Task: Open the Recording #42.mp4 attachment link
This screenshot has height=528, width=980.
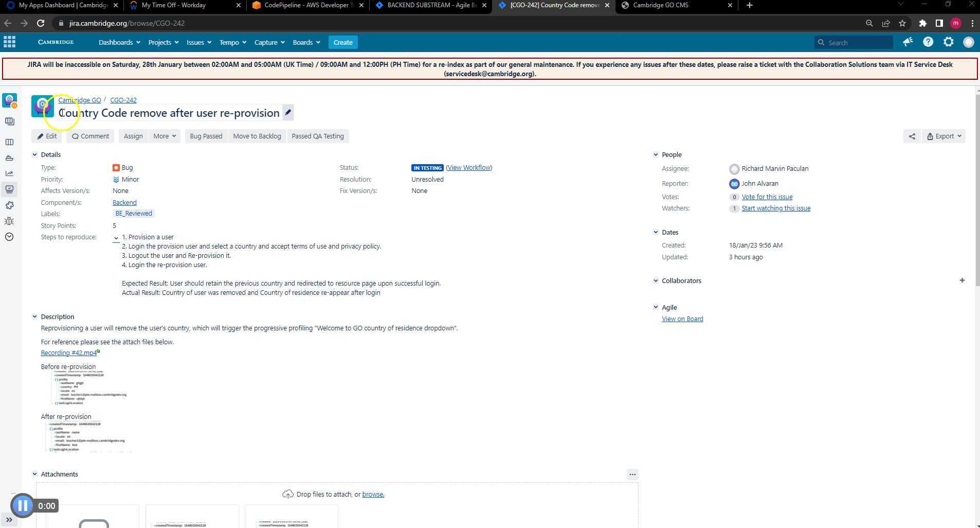Action: coord(67,353)
